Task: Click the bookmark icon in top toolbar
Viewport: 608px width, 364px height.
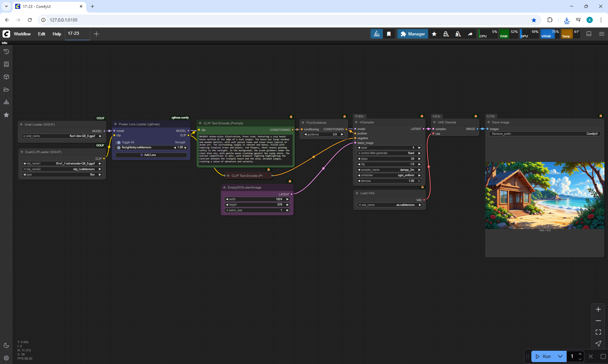Action: click(x=389, y=34)
